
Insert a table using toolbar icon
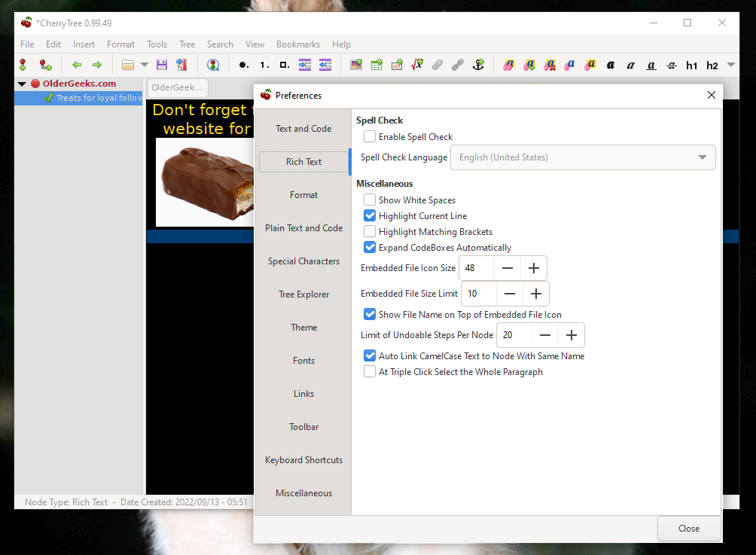click(x=376, y=65)
